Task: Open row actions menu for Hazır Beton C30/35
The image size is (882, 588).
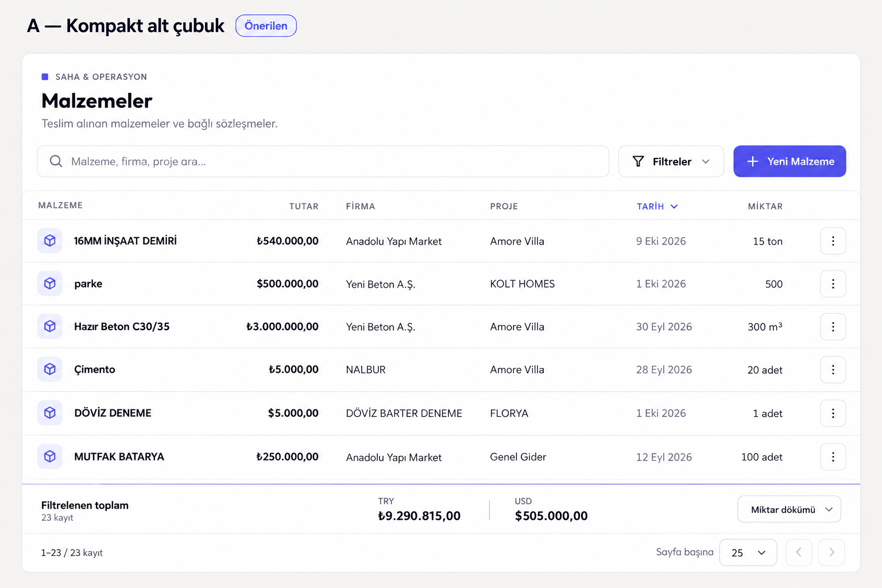Action: click(833, 327)
